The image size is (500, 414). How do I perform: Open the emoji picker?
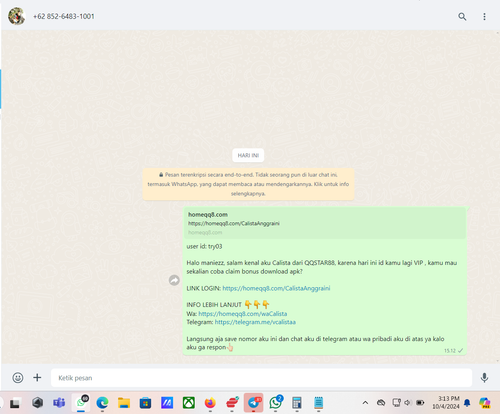18,378
